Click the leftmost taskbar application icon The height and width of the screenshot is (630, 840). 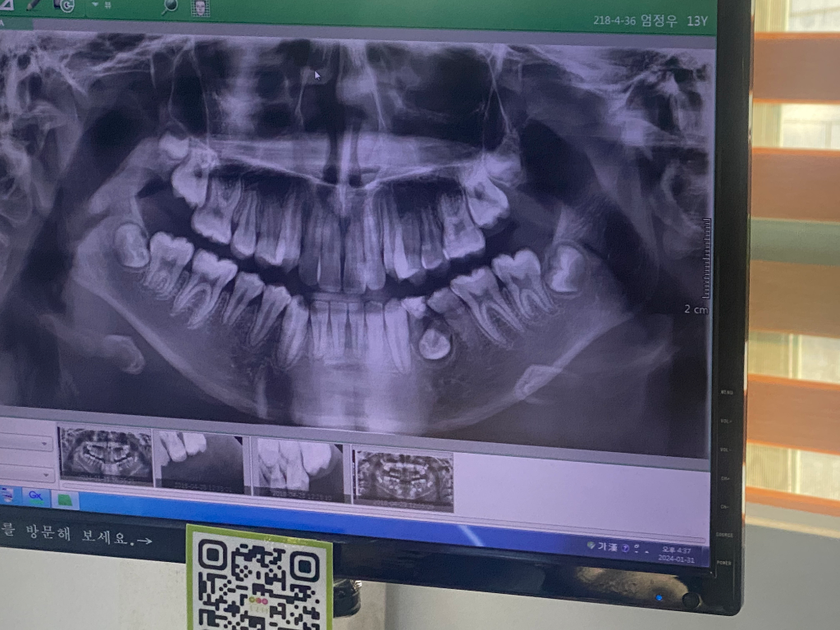coord(7,494)
